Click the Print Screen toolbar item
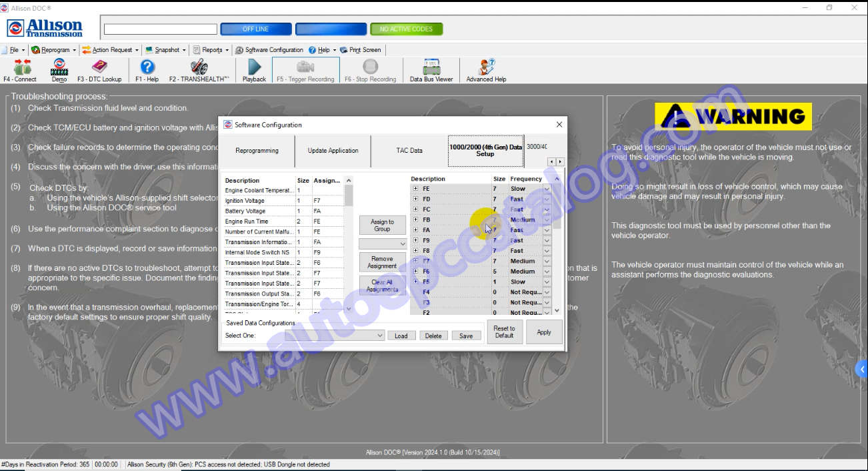The width and height of the screenshot is (868, 471). tap(361, 50)
